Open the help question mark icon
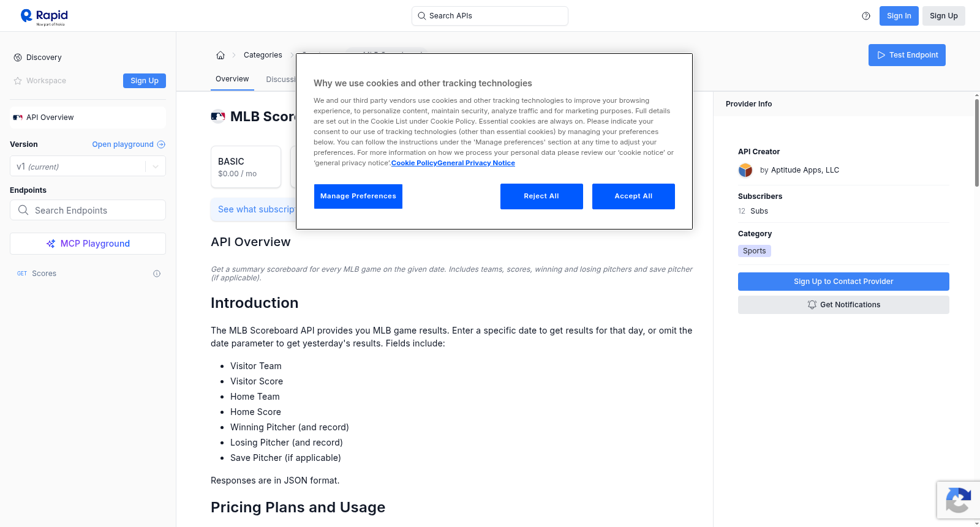The height and width of the screenshot is (527, 980). click(866, 16)
